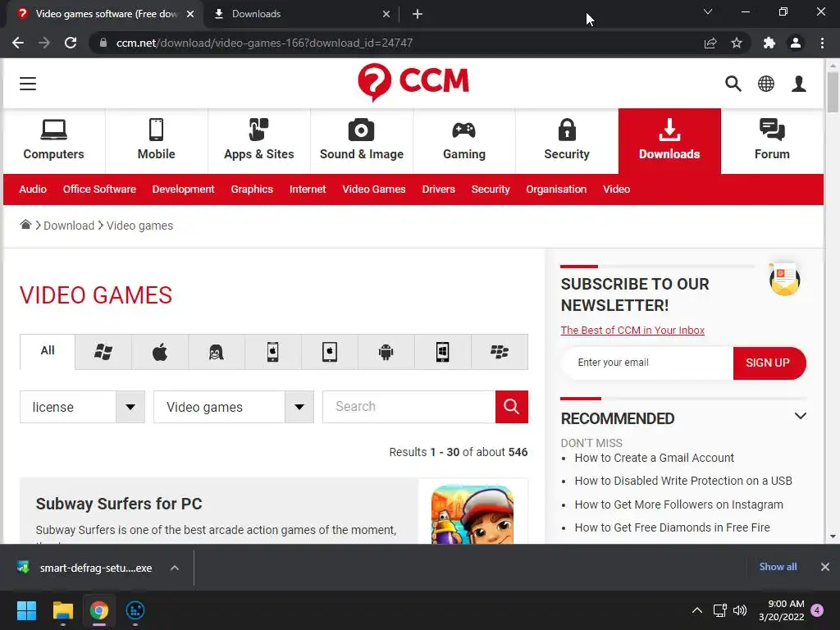The width and height of the screenshot is (840, 630).
Task: Bookmark this page star icon
Action: click(737, 43)
